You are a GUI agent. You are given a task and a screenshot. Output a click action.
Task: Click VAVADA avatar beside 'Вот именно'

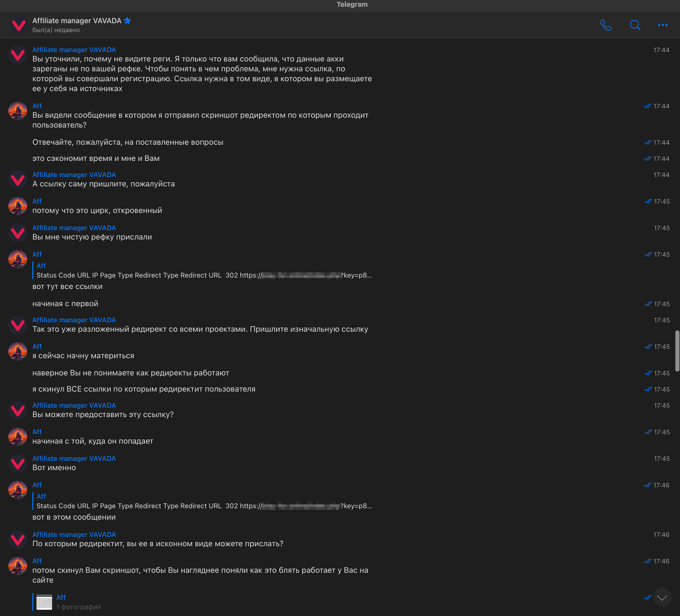[18, 463]
